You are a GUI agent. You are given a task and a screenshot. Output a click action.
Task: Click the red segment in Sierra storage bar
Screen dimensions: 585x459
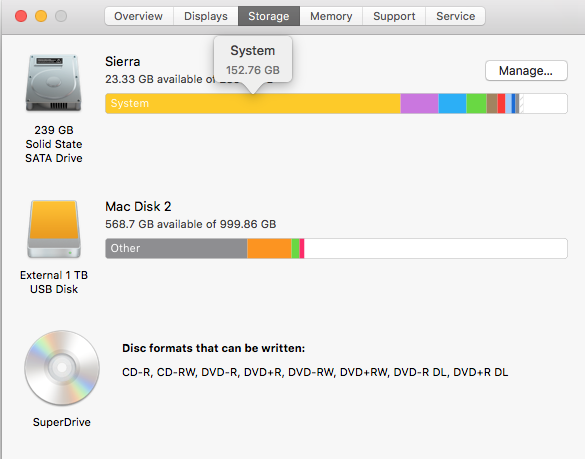[501, 103]
